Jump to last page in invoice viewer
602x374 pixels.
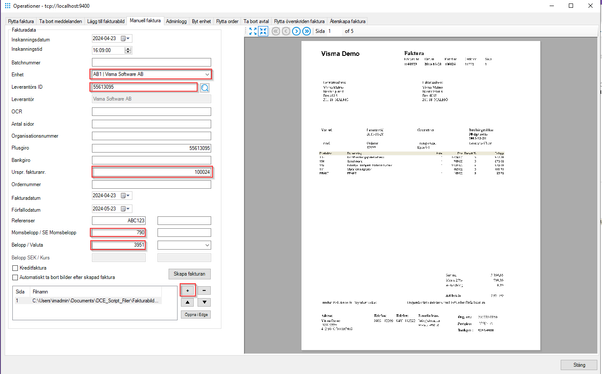pos(306,31)
